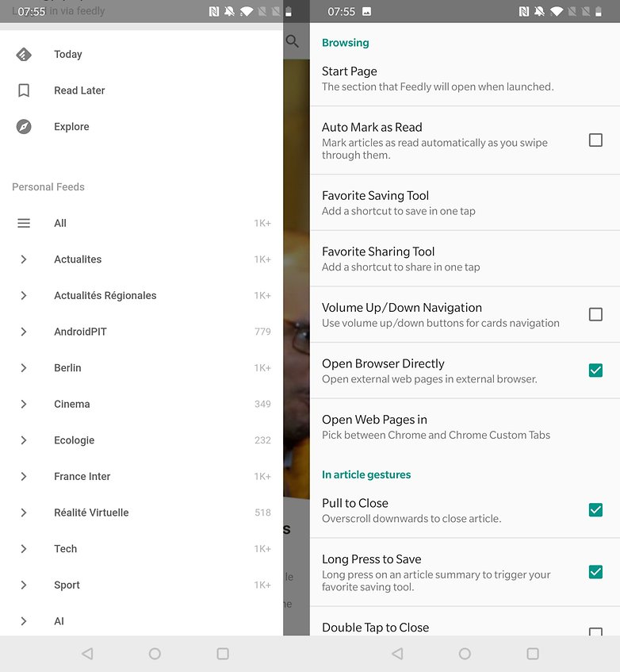
Task: Tap In article gestures section header
Action: coord(366,475)
